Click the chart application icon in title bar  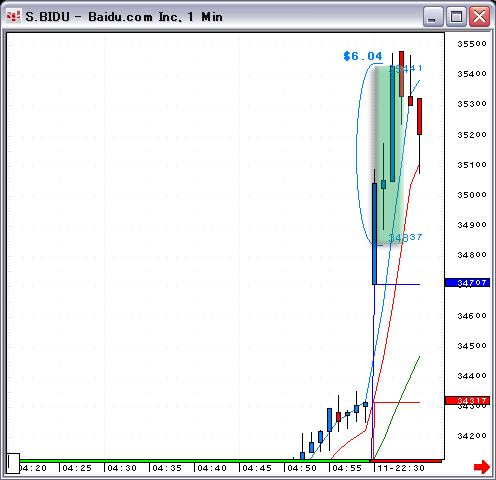(14, 16)
